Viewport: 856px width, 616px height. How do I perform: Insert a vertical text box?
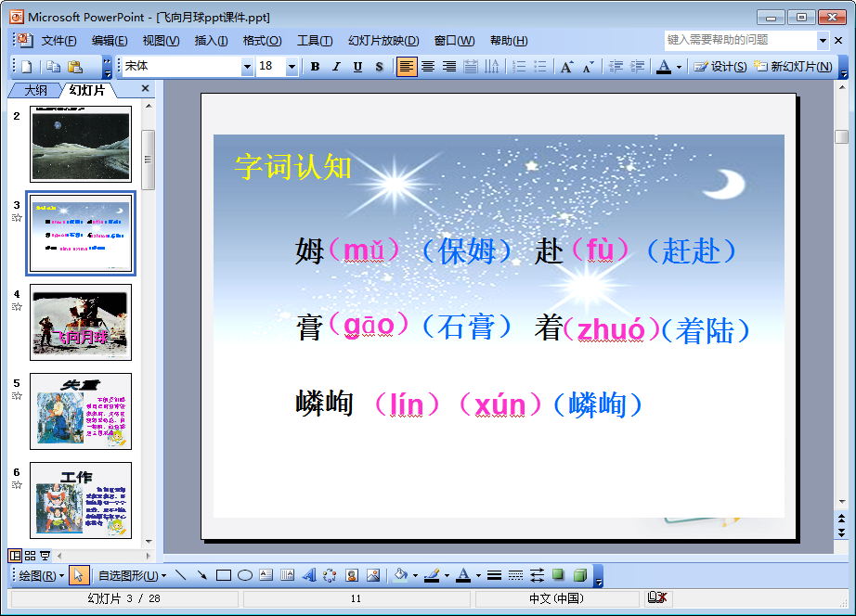[287, 575]
